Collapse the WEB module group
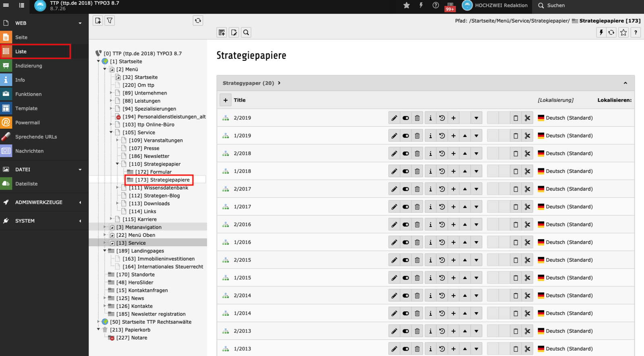The width and height of the screenshot is (644, 356). (x=80, y=23)
